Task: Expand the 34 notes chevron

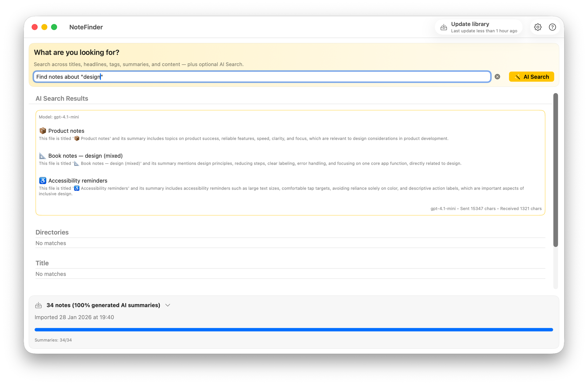Action: 168,305
